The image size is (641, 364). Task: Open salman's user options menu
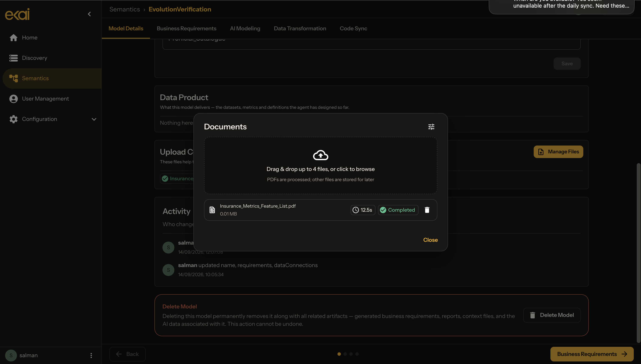[x=91, y=355]
